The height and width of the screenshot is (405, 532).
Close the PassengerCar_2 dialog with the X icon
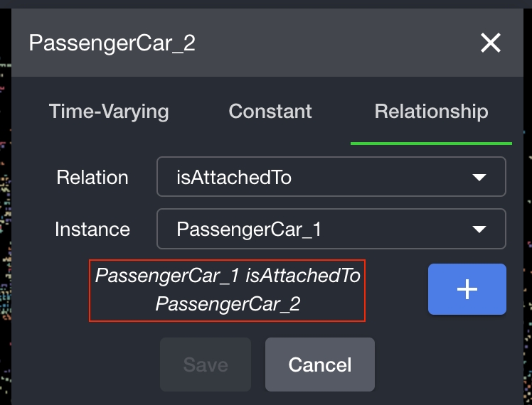491,43
